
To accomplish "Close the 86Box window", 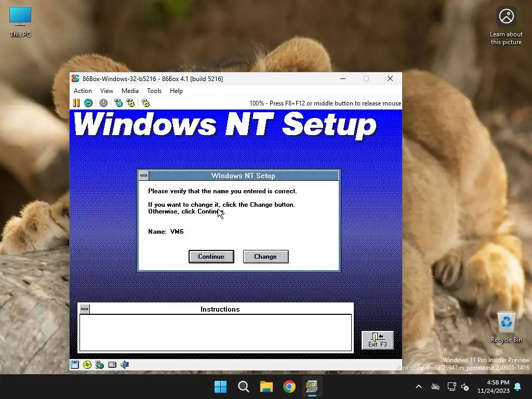I will (x=390, y=79).
